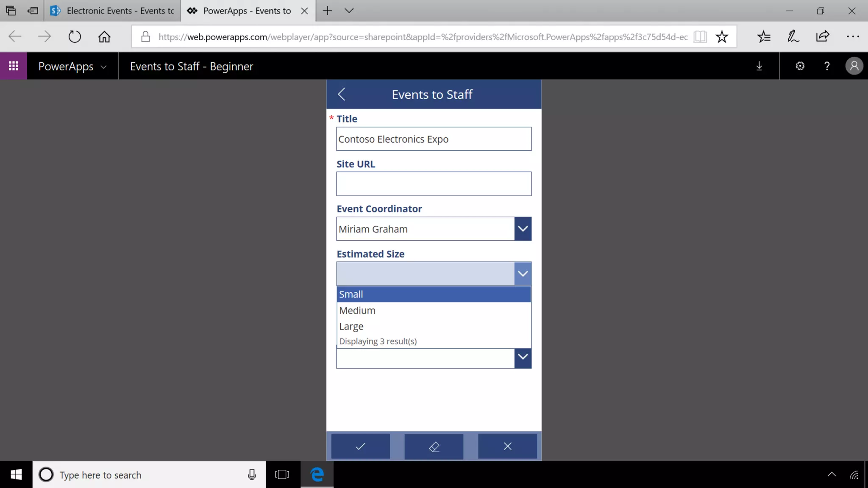Select Small from the size options
The height and width of the screenshot is (488, 868).
pyautogui.click(x=433, y=294)
